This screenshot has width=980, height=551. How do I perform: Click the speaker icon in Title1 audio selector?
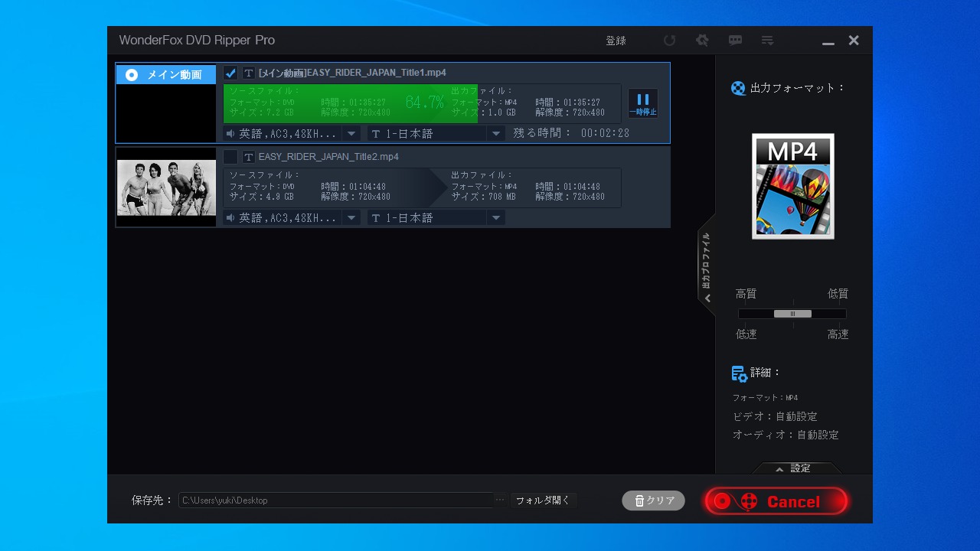click(230, 133)
